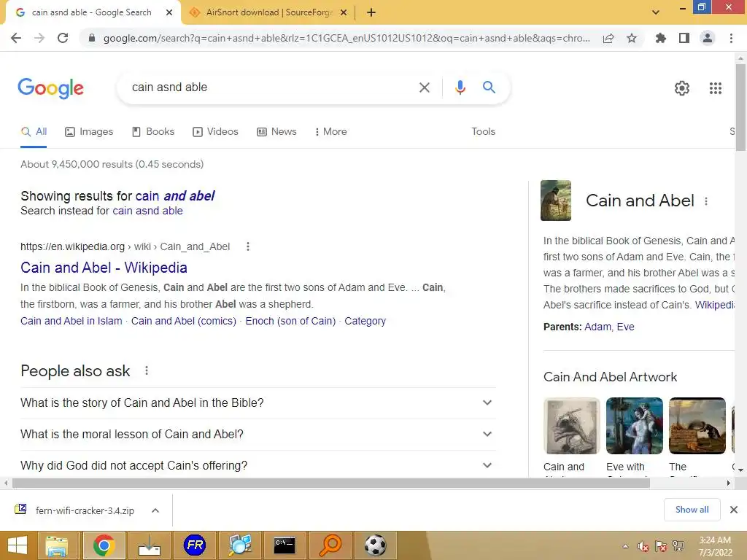The image size is (747, 560).
Task: Open Cain and artwork thumbnail
Action: [572, 426]
